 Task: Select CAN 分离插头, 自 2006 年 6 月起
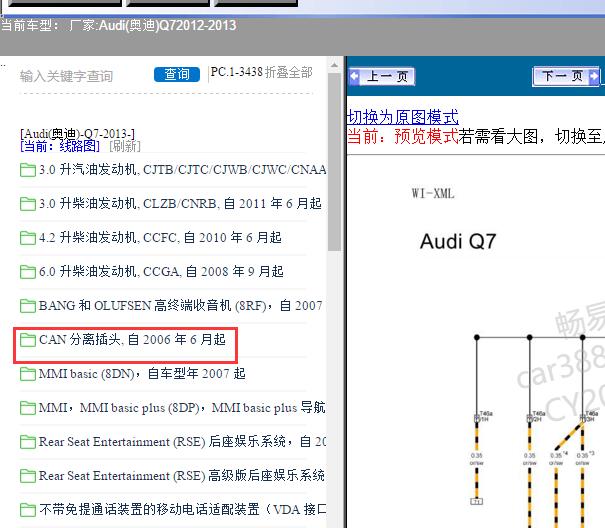(x=132, y=339)
